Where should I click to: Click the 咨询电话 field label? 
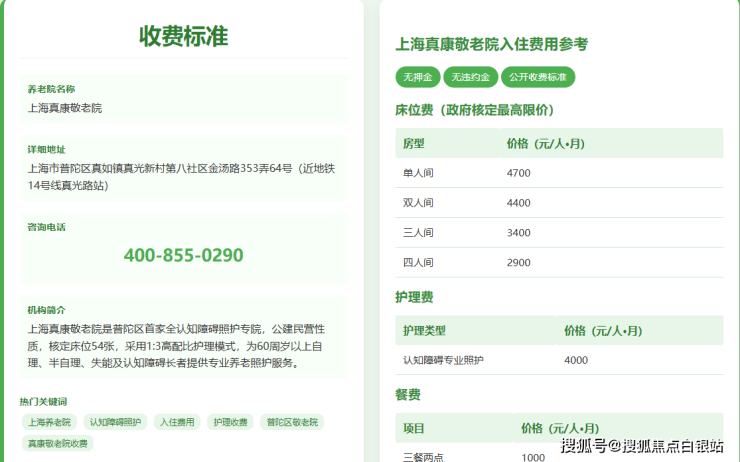click(x=46, y=227)
